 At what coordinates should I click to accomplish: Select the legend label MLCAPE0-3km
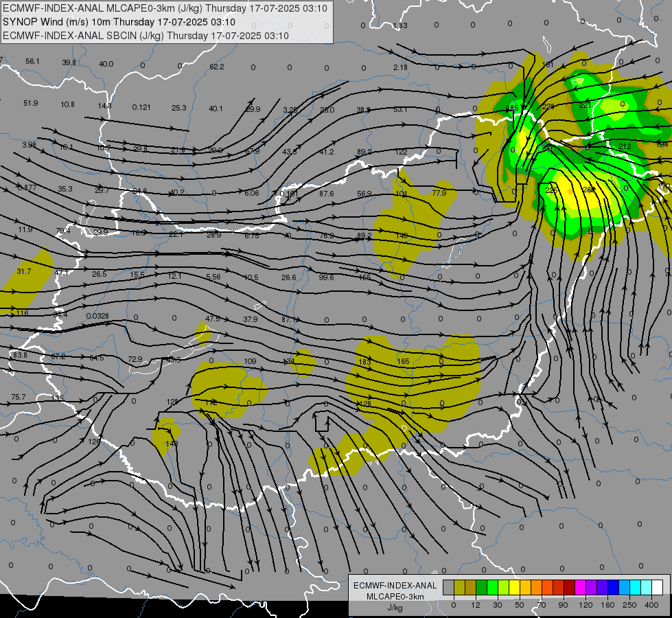tap(395, 597)
